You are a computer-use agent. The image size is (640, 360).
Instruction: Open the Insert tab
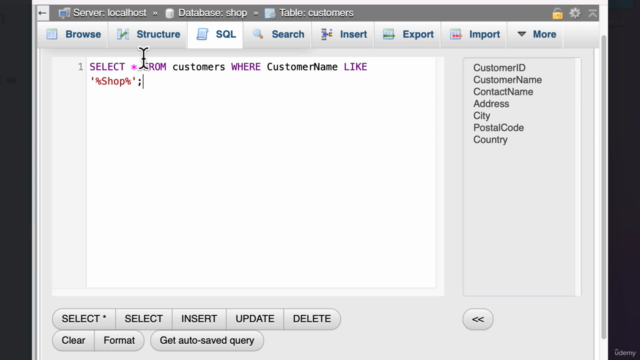coord(344,34)
